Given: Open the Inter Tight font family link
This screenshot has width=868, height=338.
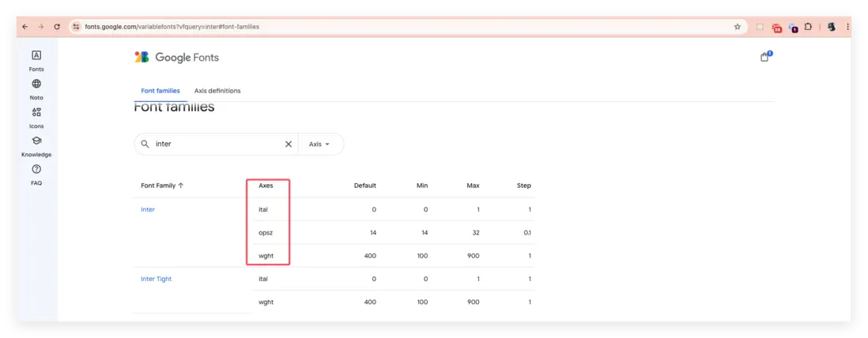Looking at the screenshot, I should [x=156, y=279].
